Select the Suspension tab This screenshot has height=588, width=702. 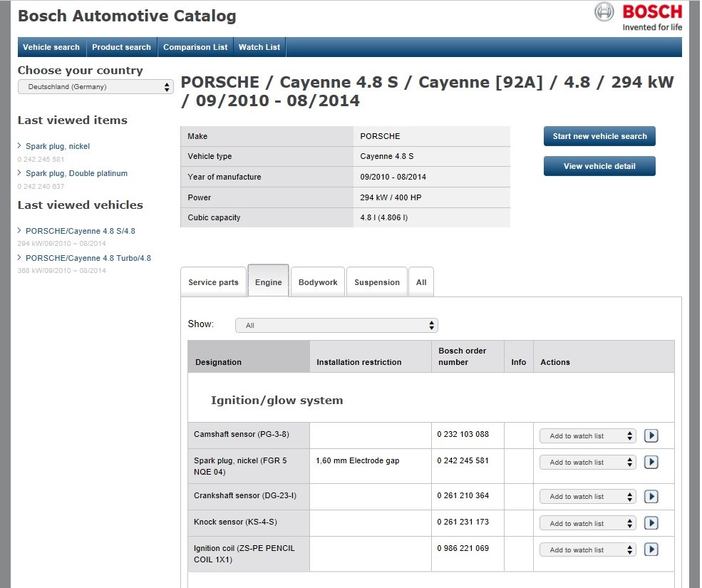pos(377,282)
